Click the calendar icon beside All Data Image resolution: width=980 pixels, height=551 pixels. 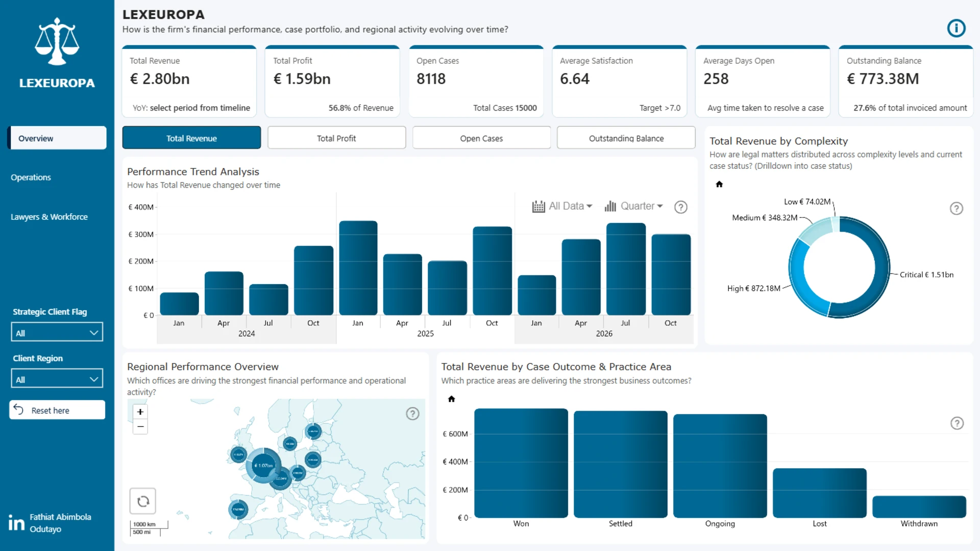pos(538,206)
